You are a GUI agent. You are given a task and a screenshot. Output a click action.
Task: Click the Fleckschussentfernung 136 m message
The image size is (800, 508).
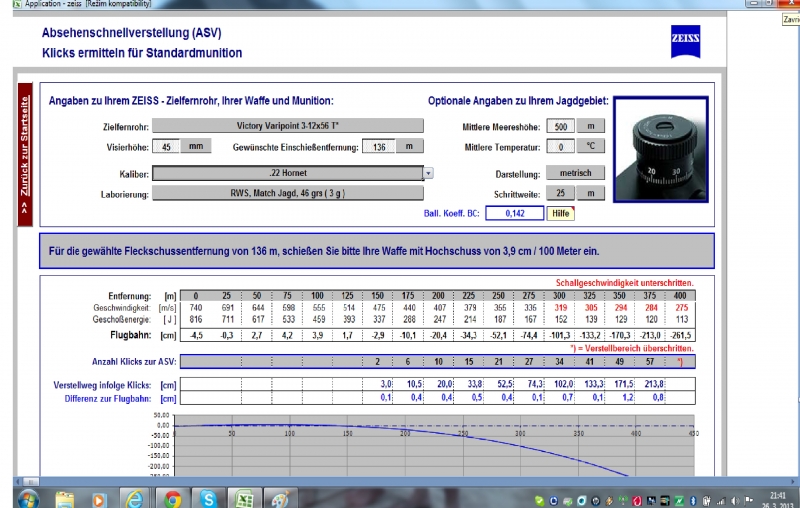[x=377, y=251]
